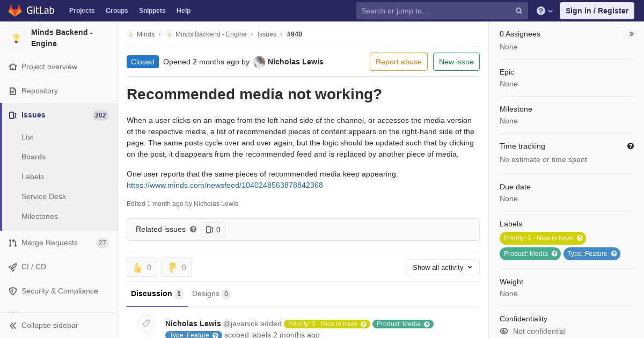Open Milestones in sidebar

pyautogui.click(x=40, y=216)
